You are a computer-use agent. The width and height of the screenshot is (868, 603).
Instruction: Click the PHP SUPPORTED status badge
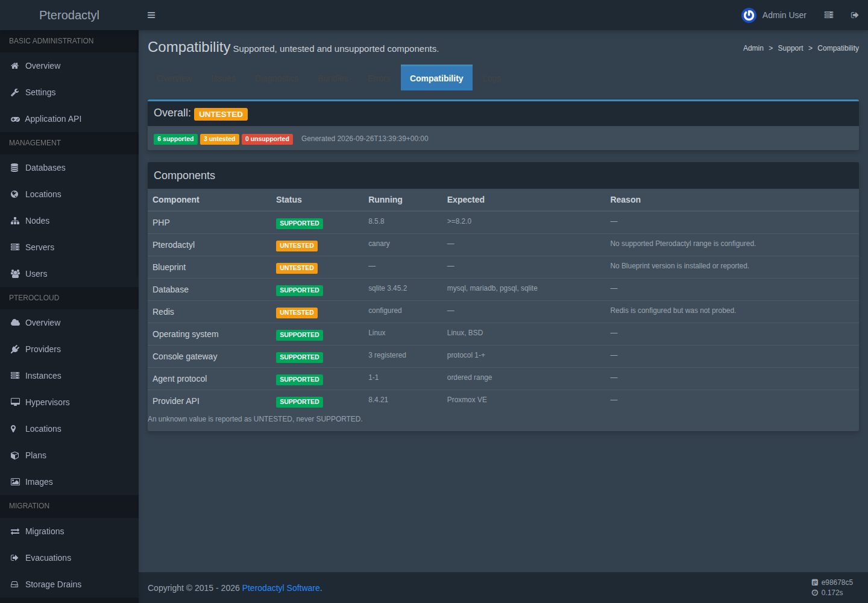pyautogui.click(x=300, y=224)
